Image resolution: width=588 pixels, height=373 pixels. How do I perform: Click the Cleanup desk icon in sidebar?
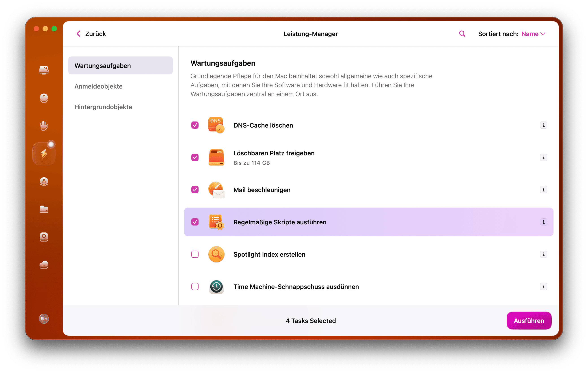point(44,70)
